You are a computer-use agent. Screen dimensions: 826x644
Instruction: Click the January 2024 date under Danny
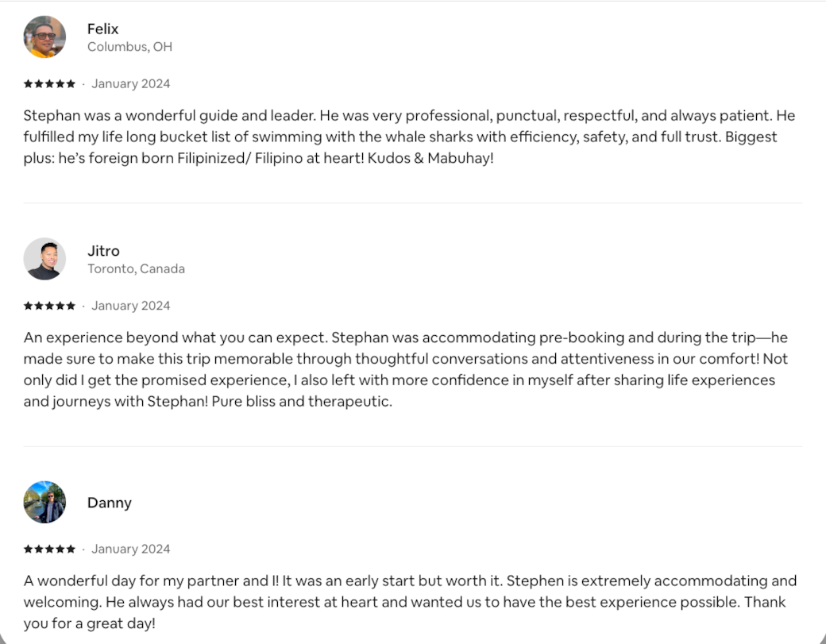[130, 549]
